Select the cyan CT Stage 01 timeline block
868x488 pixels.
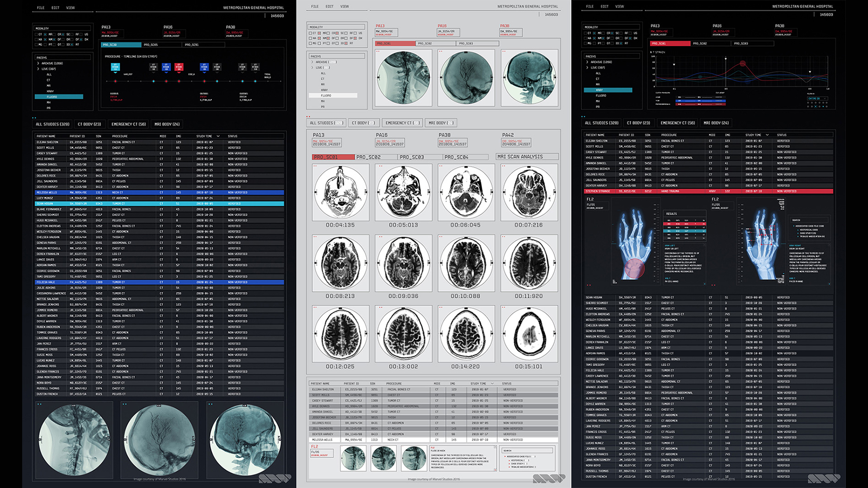click(x=115, y=66)
